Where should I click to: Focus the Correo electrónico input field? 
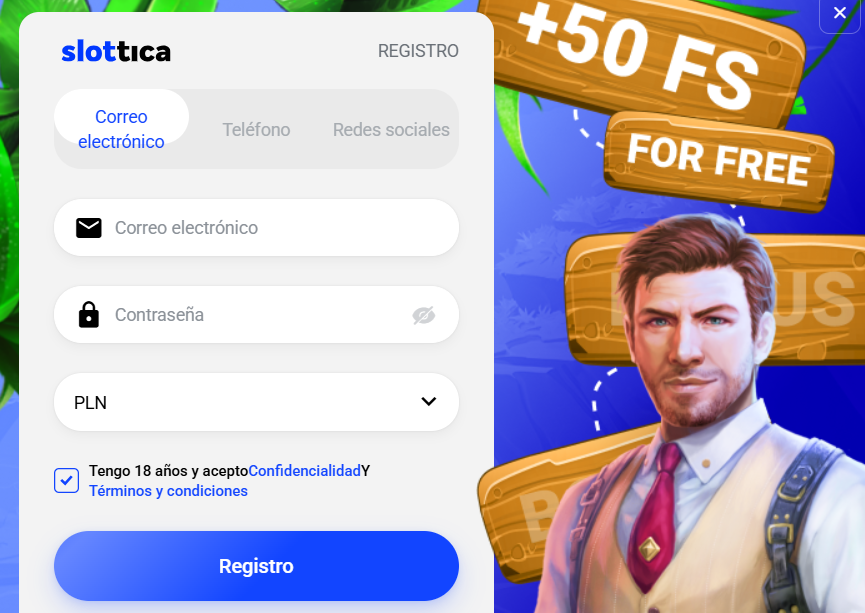pos(257,227)
